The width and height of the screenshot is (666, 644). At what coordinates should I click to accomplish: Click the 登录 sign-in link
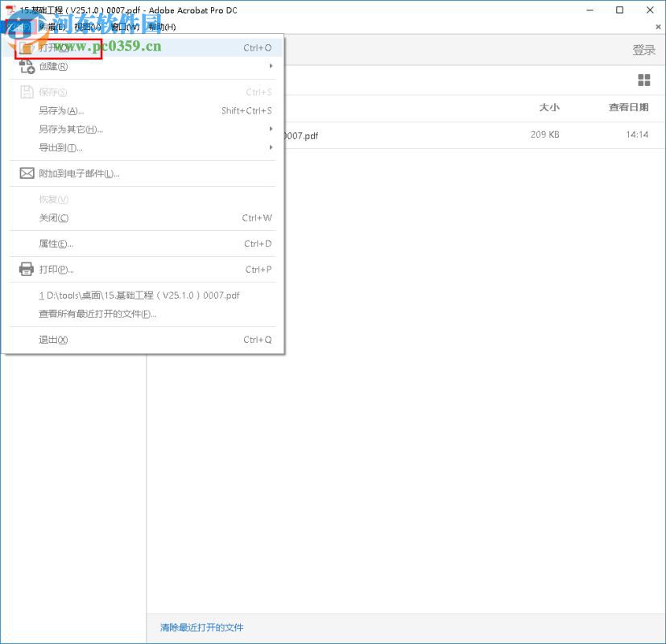click(643, 47)
